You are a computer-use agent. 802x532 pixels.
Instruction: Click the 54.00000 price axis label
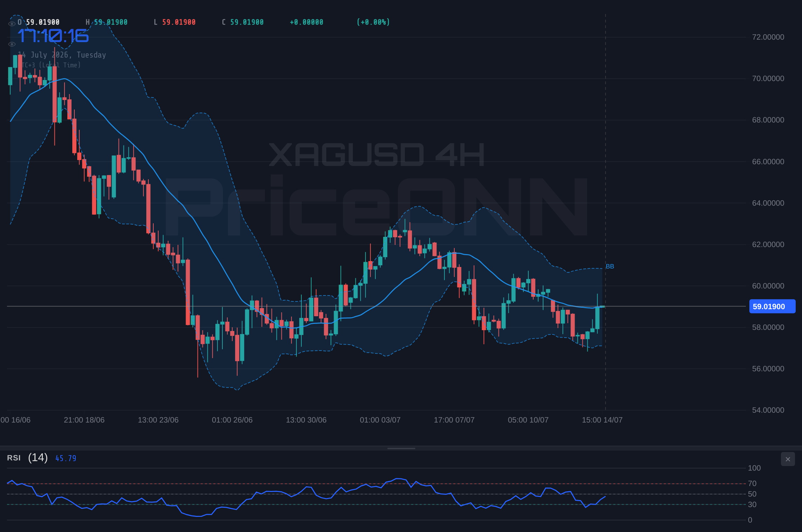(768, 410)
